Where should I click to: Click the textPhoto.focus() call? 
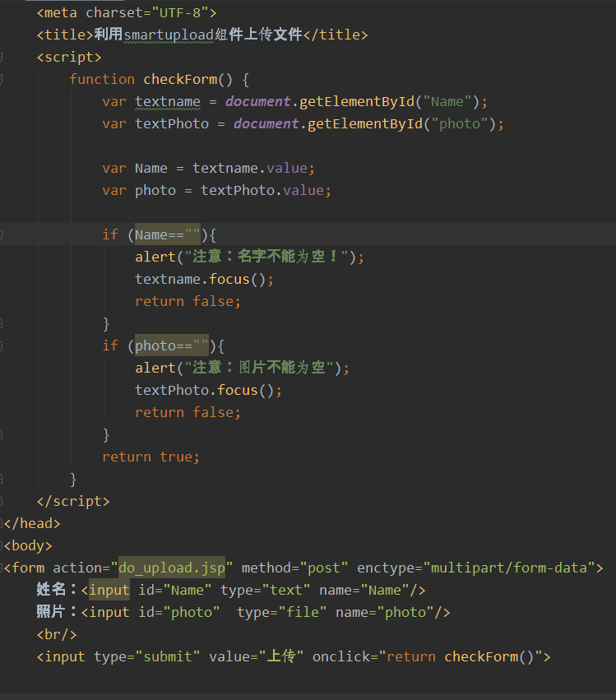[205, 390]
